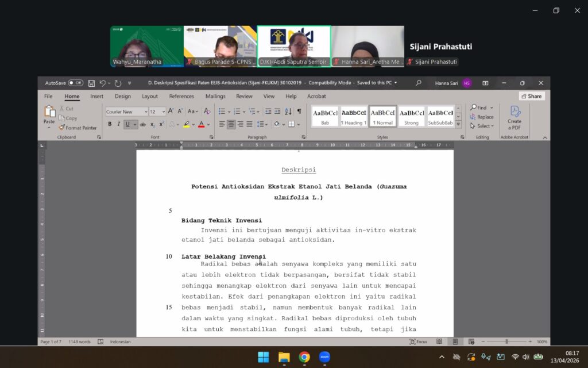Toggle the AutoSave switch
588x368 pixels.
(x=75, y=83)
